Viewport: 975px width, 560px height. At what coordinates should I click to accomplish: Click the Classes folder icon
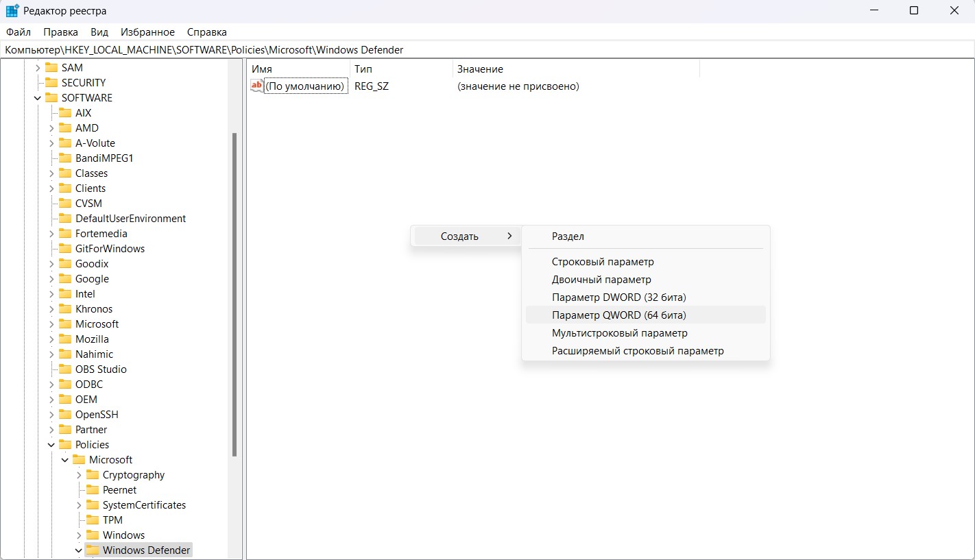(65, 173)
